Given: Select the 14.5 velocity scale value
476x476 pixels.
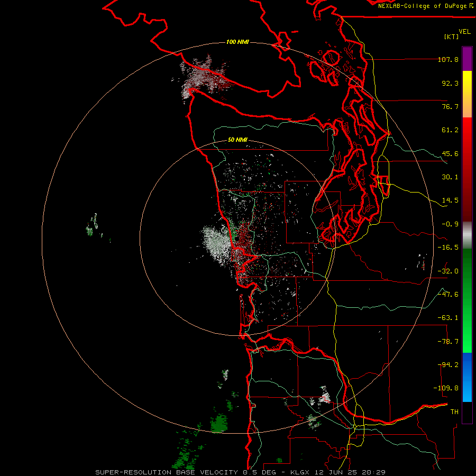Looking at the screenshot, I should click(450, 200).
